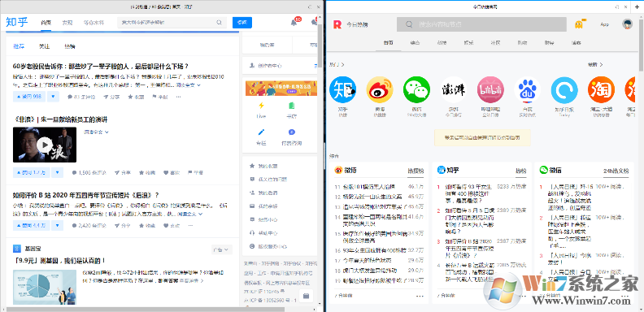Open Live lightning icon in Zhihu sidebar

pyautogui.click(x=261, y=106)
